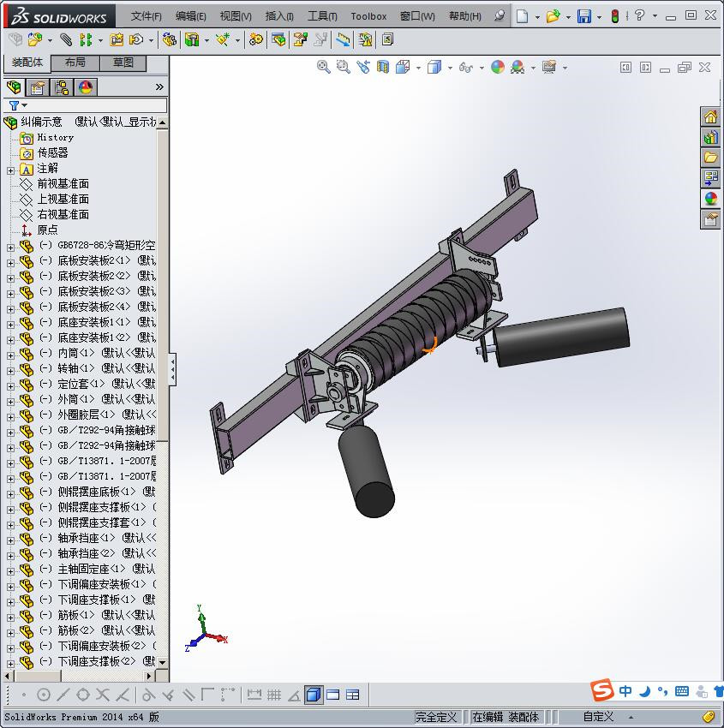
Task: Open the FeatureManager design tree tab
Action: pos(14,87)
